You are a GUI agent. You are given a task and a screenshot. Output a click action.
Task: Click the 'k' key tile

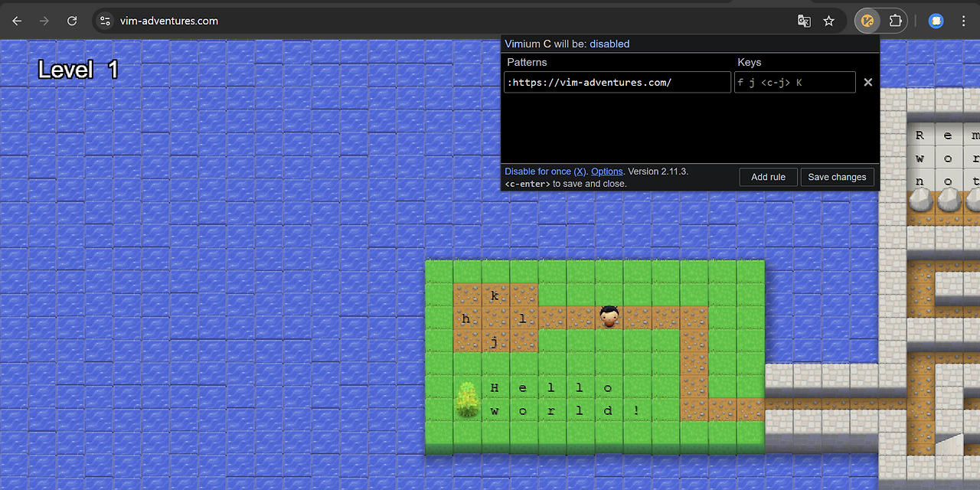click(x=495, y=296)
